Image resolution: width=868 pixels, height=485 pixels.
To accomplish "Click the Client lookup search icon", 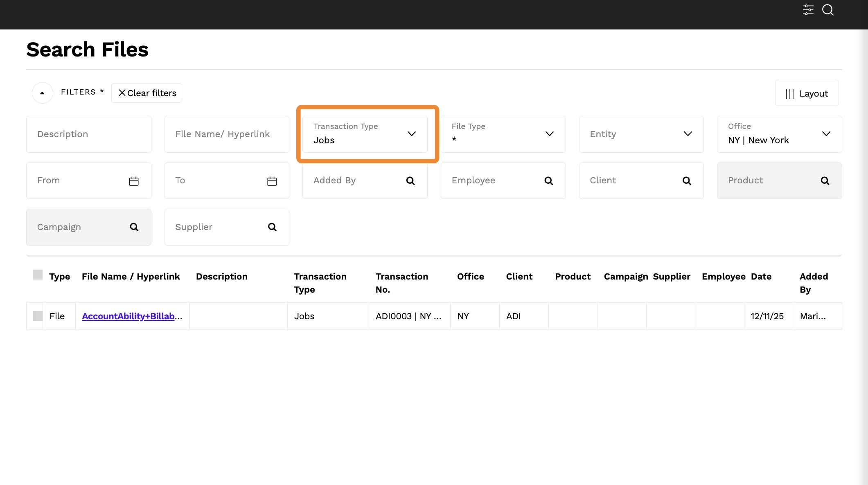I will point(686,181).
